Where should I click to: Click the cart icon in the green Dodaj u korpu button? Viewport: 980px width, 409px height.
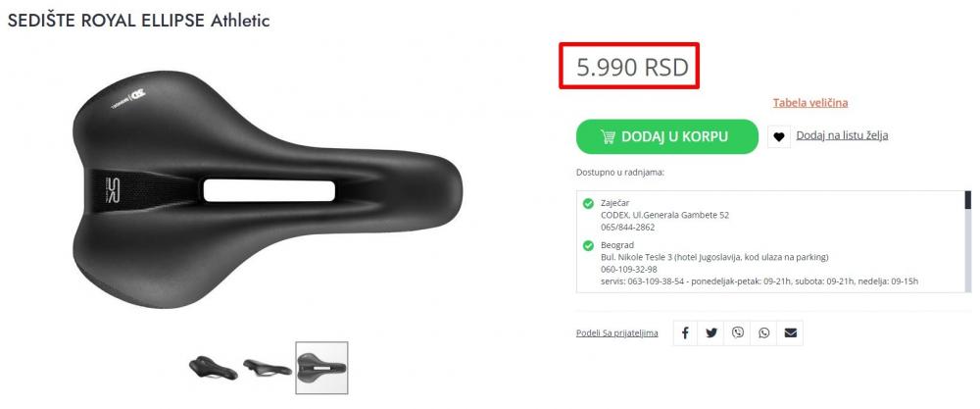(608, 136)
